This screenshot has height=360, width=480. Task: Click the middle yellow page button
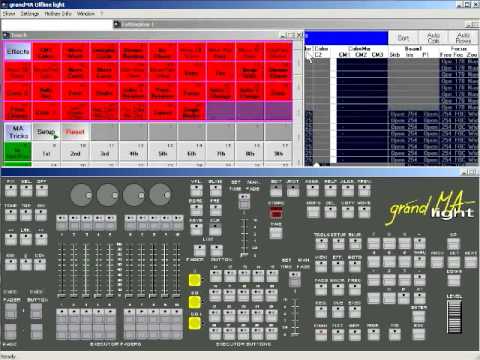(195, 302)
